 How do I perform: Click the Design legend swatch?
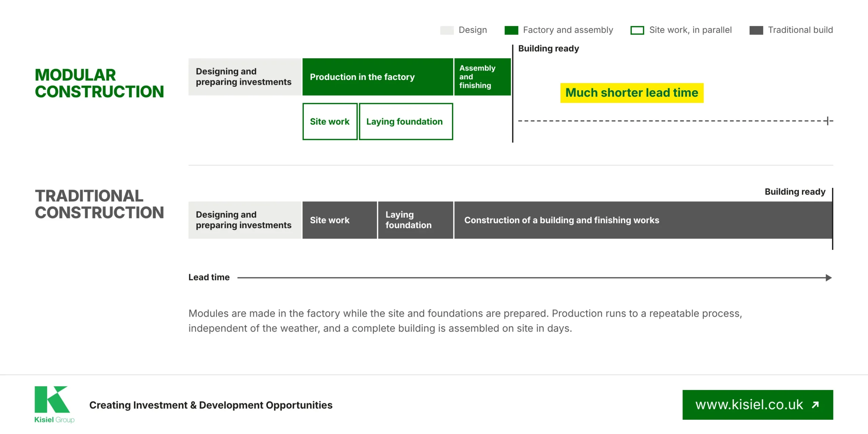[x=447, y=30]
